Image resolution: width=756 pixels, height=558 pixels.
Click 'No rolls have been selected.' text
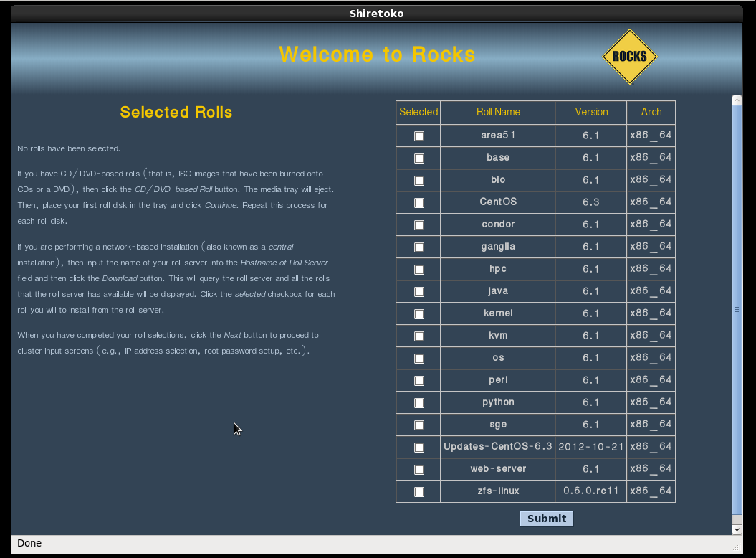[x=69, y=148]
